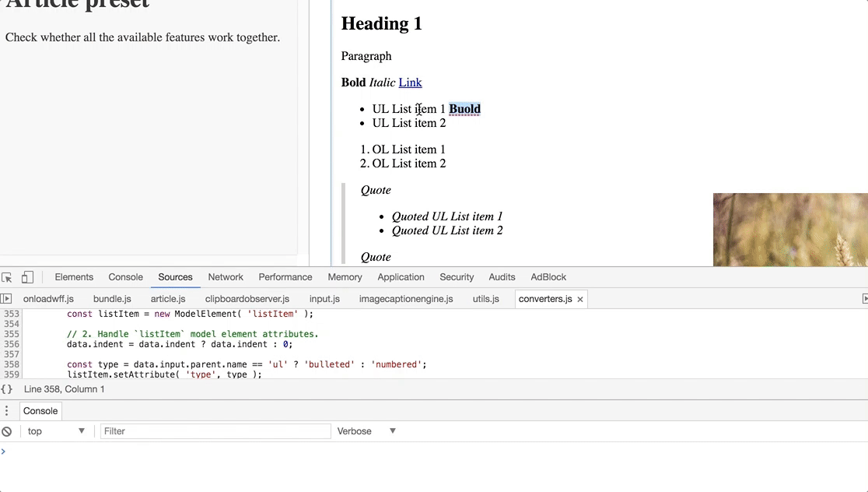
Task: Open the Performance panel tab
Action: click(x=285, y=277)
